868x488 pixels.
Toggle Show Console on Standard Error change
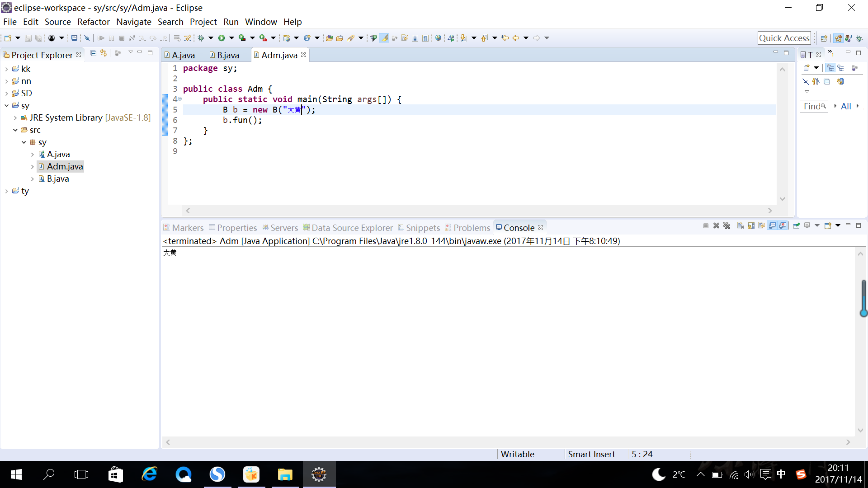[783, 225]
